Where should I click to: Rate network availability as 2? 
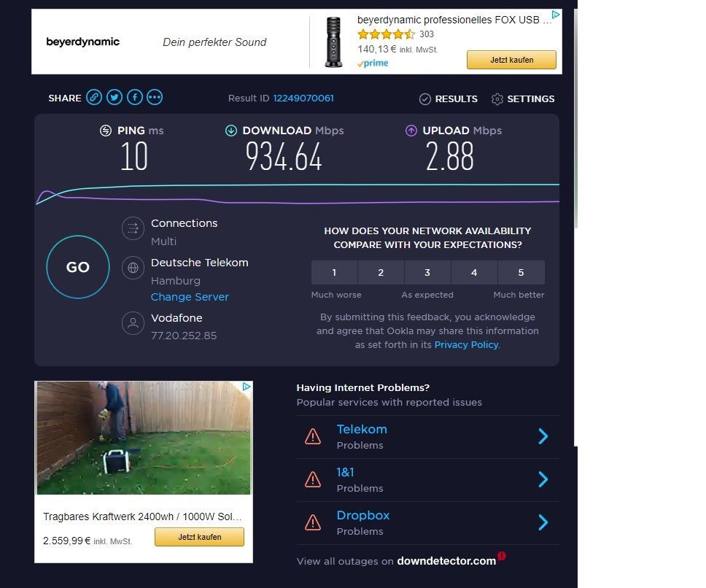pos(381,272)
